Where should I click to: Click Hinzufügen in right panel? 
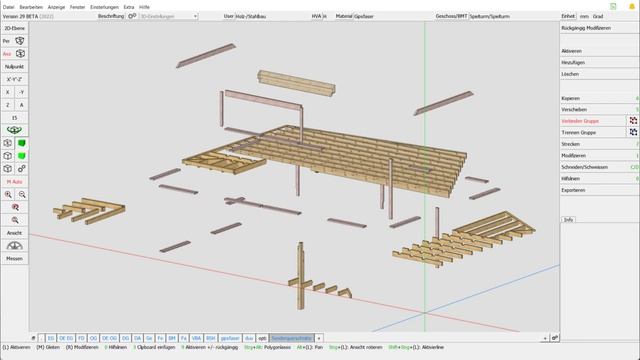point(599,62)
